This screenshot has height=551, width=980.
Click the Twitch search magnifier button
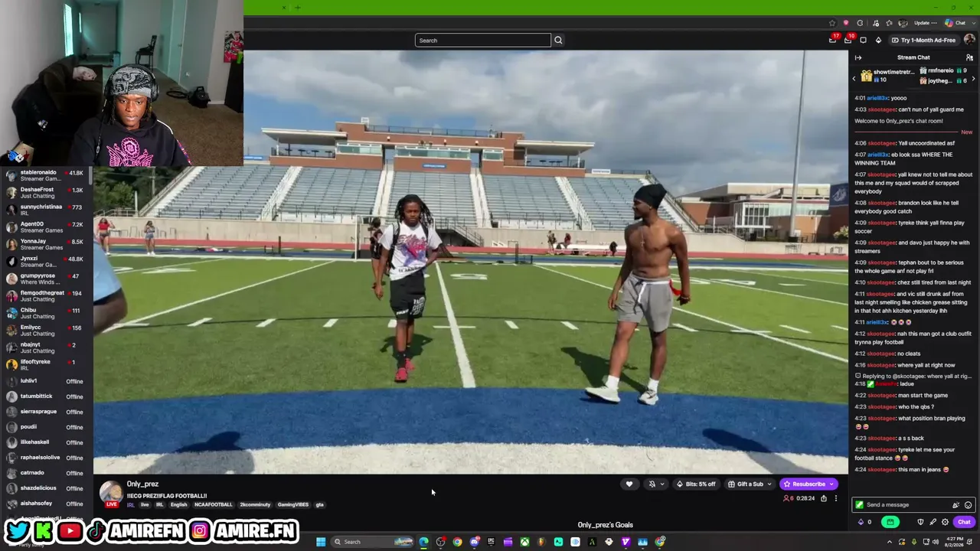tap(558, 41)
